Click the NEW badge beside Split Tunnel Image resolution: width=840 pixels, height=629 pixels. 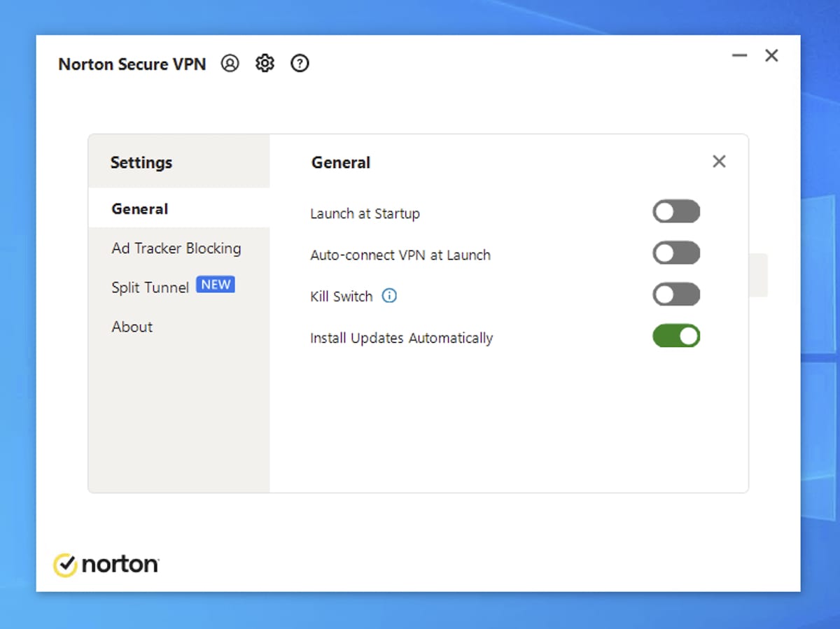[x=216, y=285]
